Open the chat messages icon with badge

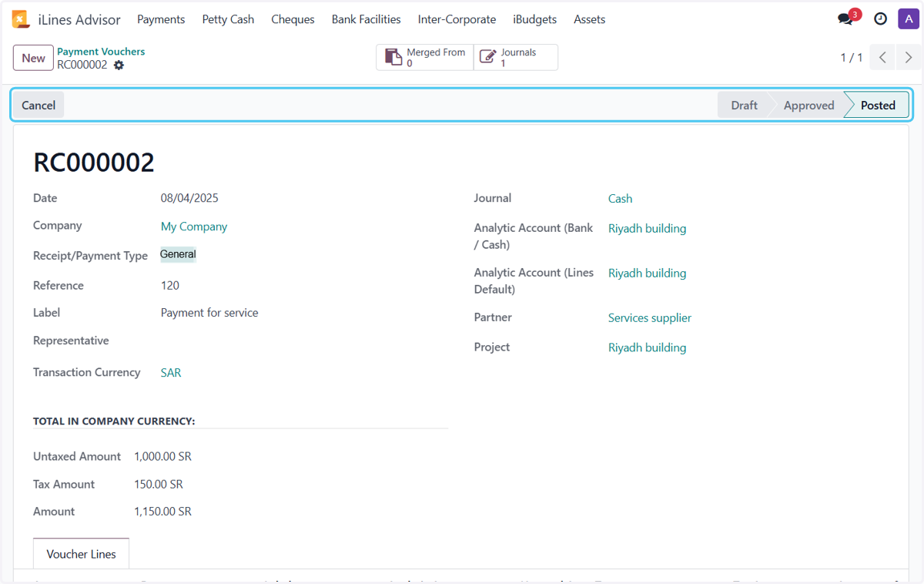(x=845, y=19)
